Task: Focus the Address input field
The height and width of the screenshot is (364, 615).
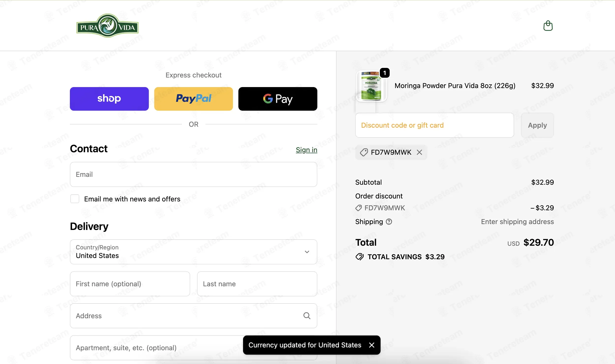Action: pyautogui.click(x=194, y=316)
